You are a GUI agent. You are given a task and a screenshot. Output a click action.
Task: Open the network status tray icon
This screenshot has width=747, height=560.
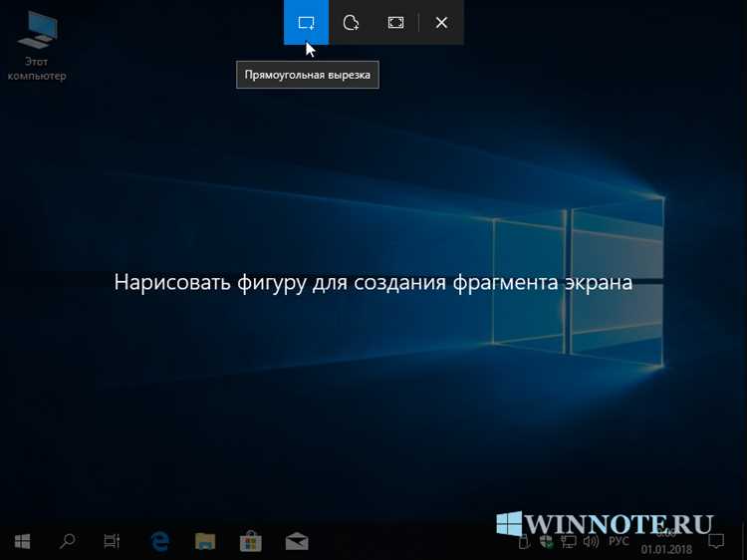tap(569, 542)
